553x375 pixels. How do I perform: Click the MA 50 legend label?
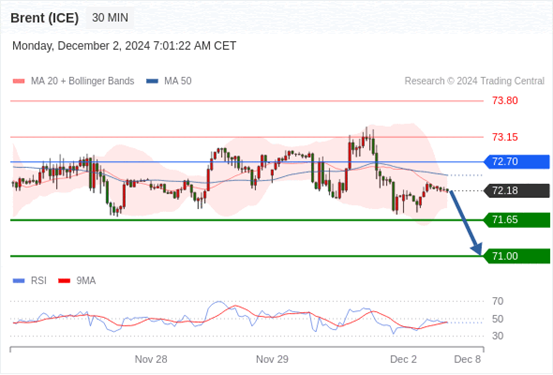[x=178, y=81]
